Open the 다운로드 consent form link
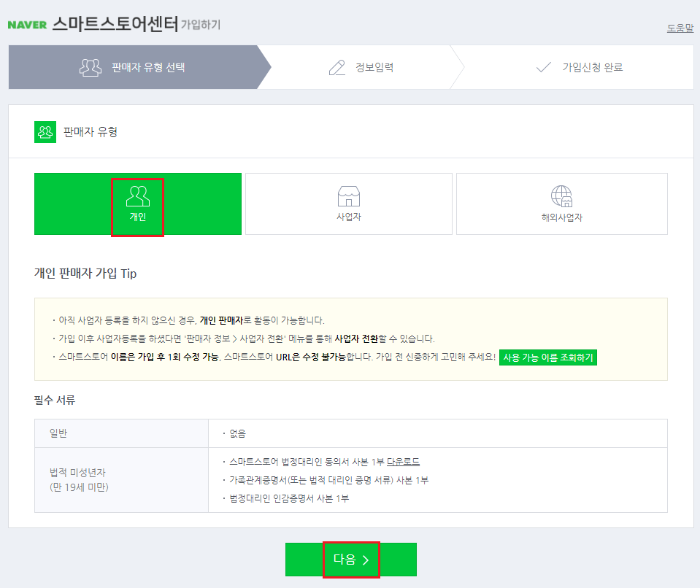Viewport: 700px width, 588px height. pyautogui.click(x=403, y=462)
